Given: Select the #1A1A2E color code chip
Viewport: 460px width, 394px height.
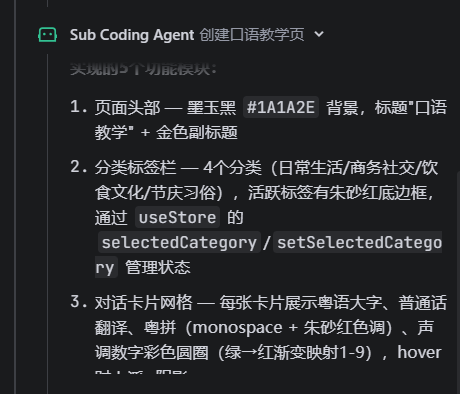Looking at the screenshot, I should click(281, 107).
